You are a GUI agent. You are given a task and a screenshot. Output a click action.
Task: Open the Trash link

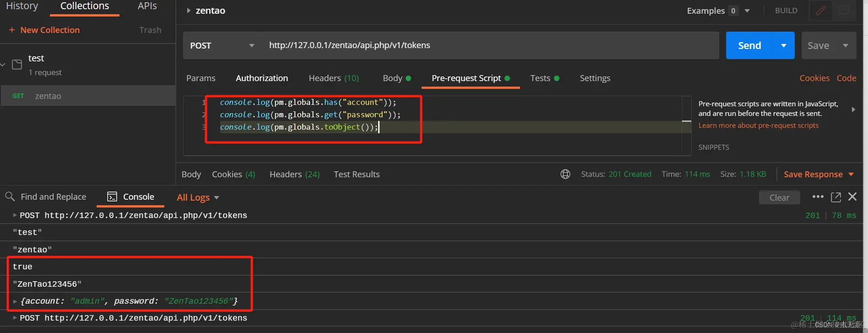pyautogui.click(x=150, y=30)
